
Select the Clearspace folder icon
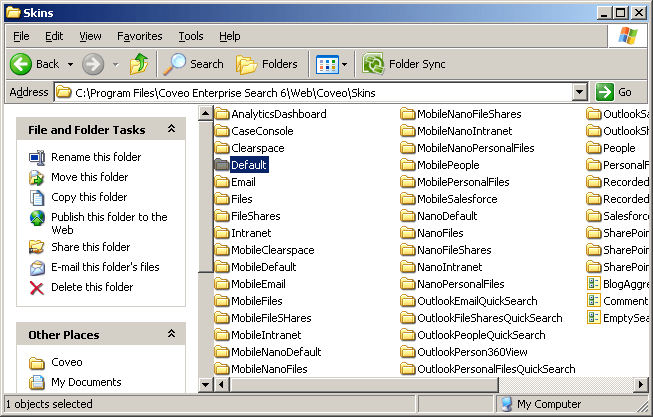(222, 148)
